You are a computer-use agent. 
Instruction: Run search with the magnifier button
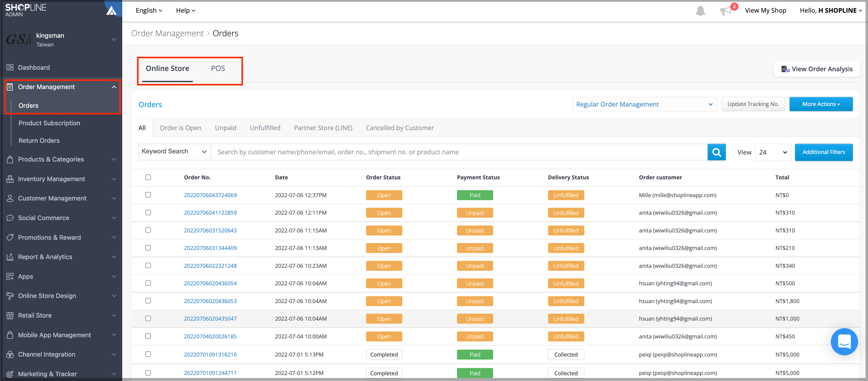pos(716,152)
